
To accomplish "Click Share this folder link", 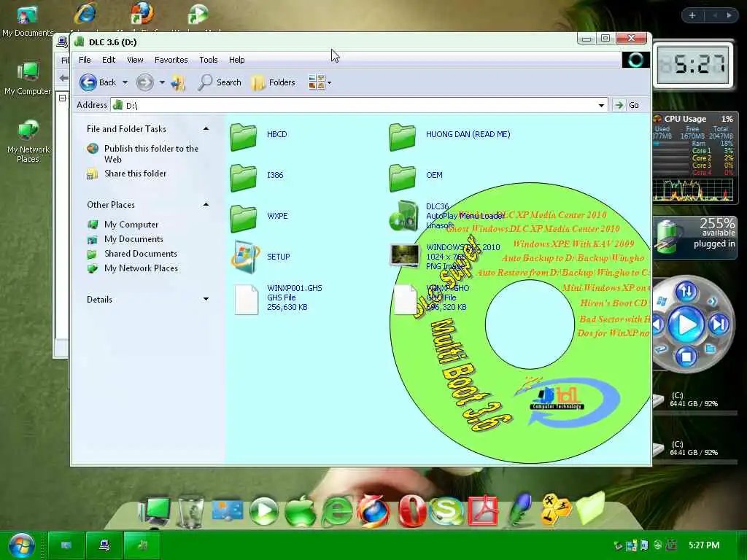I will (135, 174).
